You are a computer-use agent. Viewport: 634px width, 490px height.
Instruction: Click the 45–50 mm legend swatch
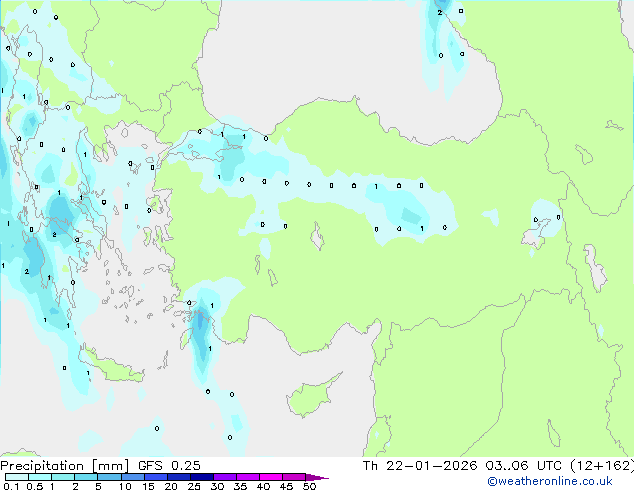[294, 477]
